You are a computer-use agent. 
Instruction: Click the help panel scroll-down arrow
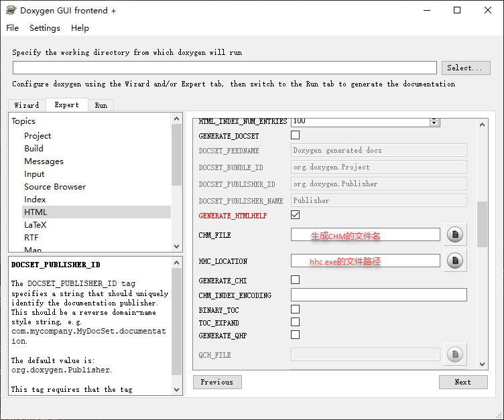(176, 390)
